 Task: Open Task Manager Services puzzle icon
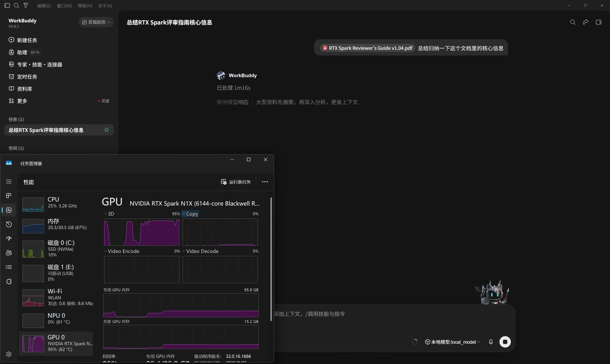pyautogui.click(x=9, y=281)
